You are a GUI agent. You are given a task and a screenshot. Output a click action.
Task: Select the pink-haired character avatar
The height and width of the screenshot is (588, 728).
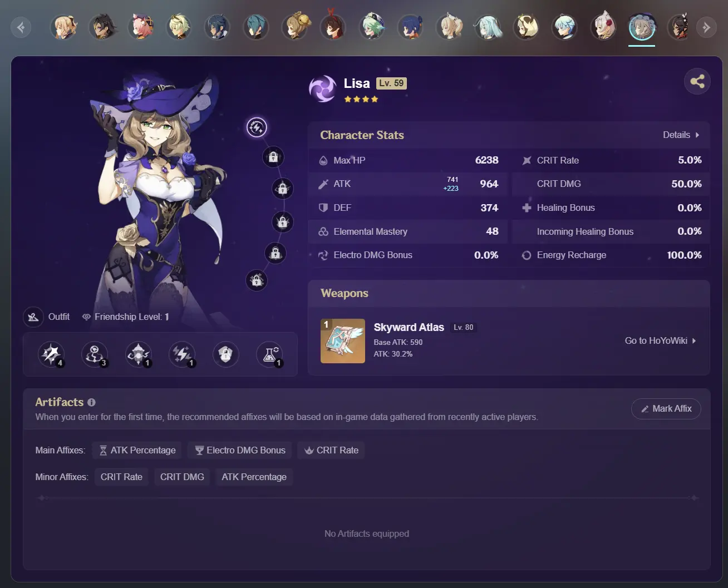tap(140, 27)
